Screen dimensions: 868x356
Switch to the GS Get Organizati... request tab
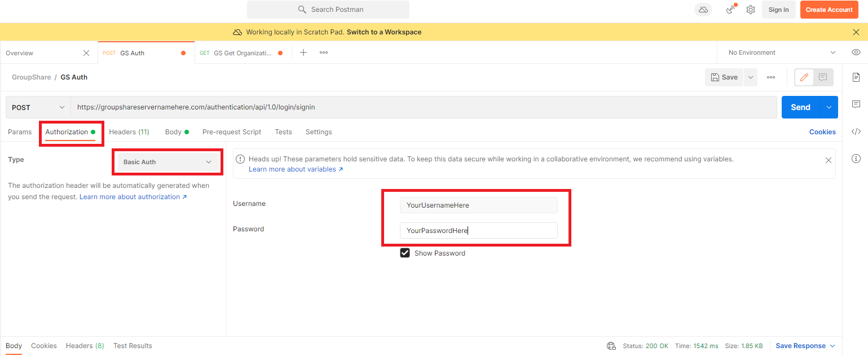click(243, 53)
